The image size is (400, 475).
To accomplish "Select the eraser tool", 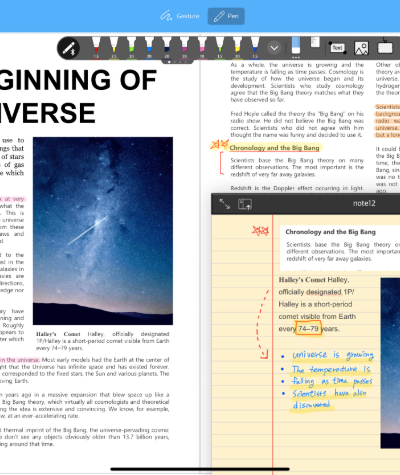I will click(x=296, y=46).
